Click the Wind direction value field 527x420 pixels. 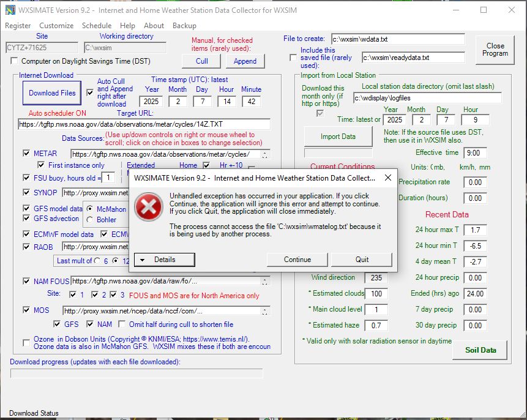[376, 278]
